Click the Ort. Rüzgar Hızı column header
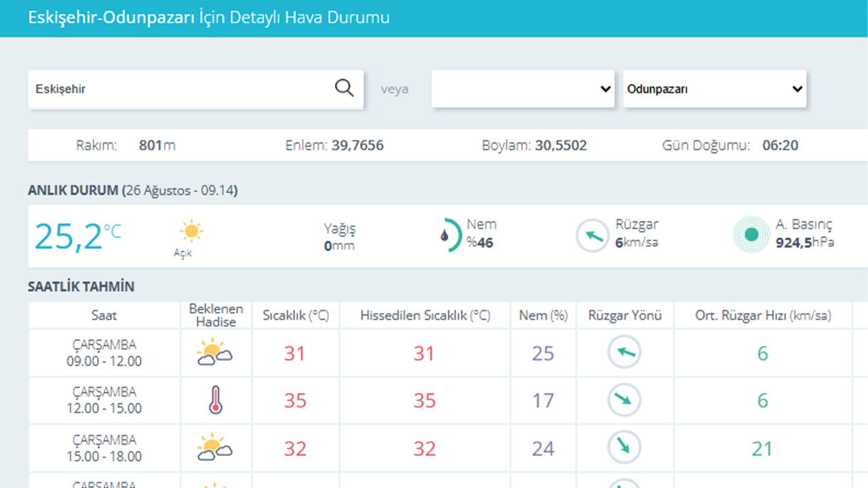The width and height of the screenshot is (868, 488). pos(763,315)
